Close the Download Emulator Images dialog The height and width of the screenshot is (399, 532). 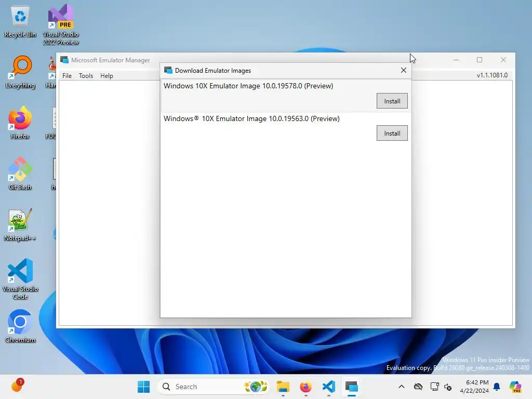tap(403, 70)
